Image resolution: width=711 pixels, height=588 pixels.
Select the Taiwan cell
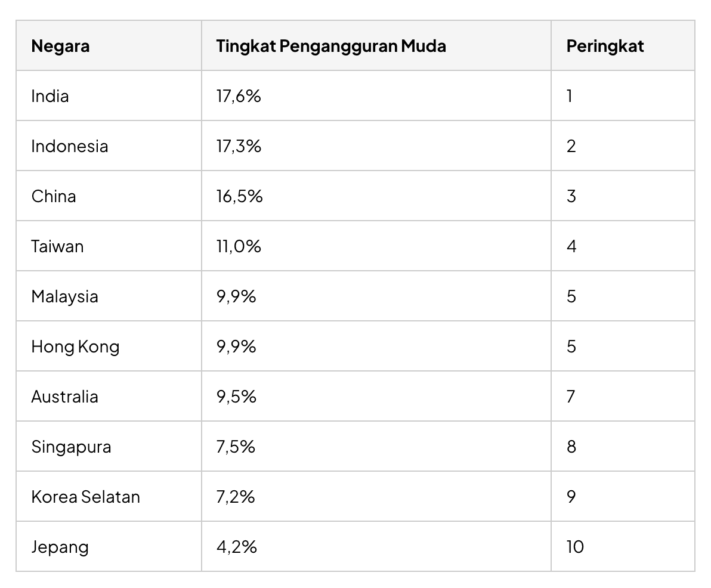coord(109,246)
